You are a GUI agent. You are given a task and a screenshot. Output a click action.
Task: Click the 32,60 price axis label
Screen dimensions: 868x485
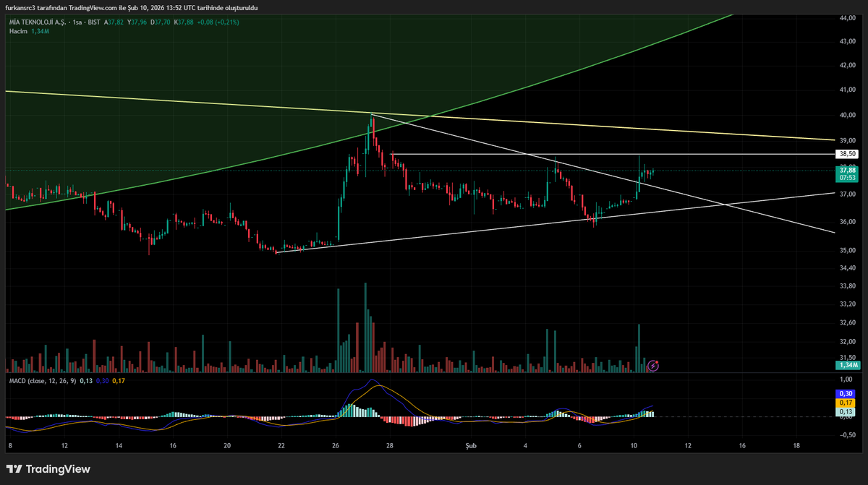[x=848, y=322]
